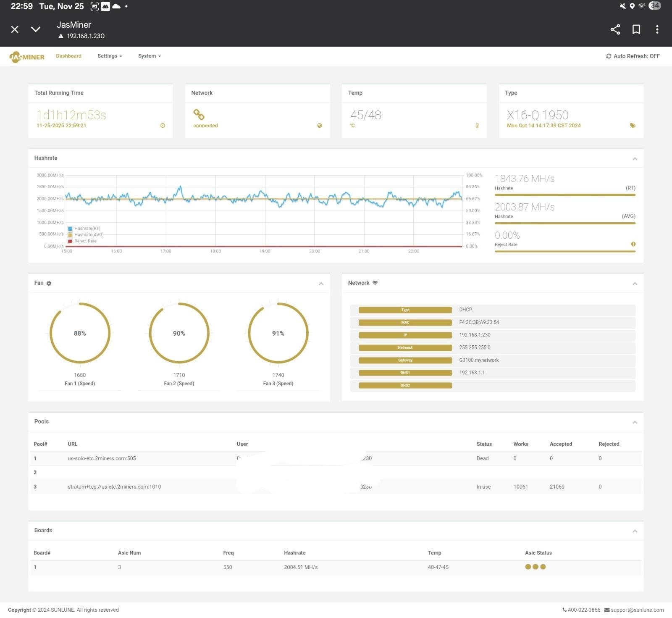Click the Fan 1 speed gauge
This screenshot has width=672, height=618.
click(80, 333)
